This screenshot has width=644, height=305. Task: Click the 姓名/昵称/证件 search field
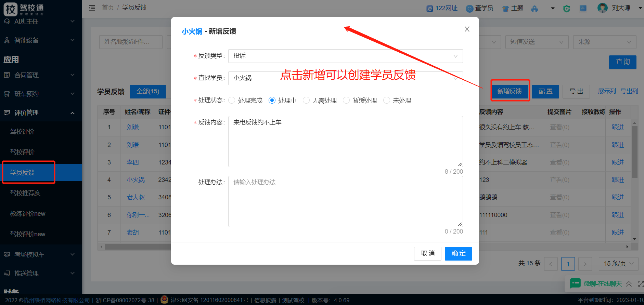pyautogui.click(x=131, y=42)
